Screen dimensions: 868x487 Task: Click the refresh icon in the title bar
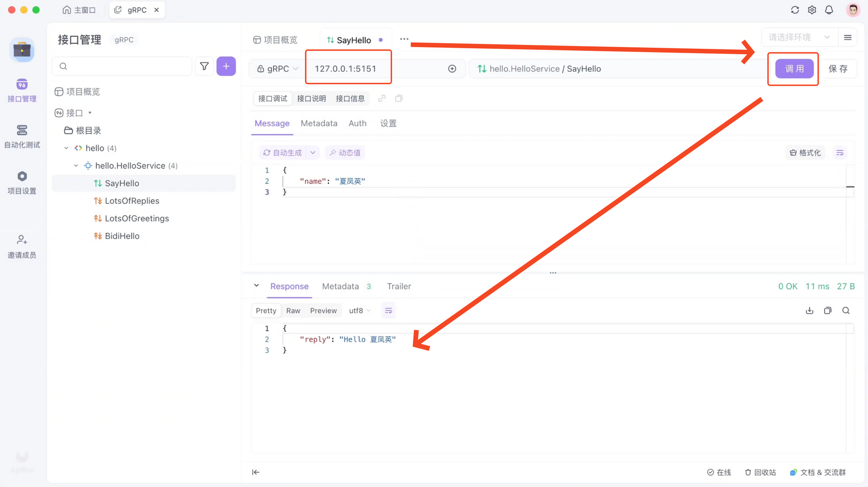795,10
